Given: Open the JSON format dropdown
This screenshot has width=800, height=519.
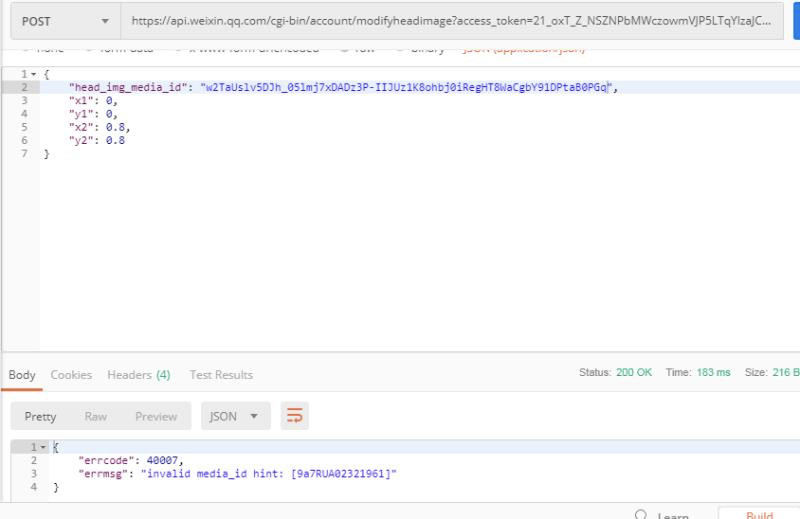Looking at the screenshot, I should coord(235,416).
